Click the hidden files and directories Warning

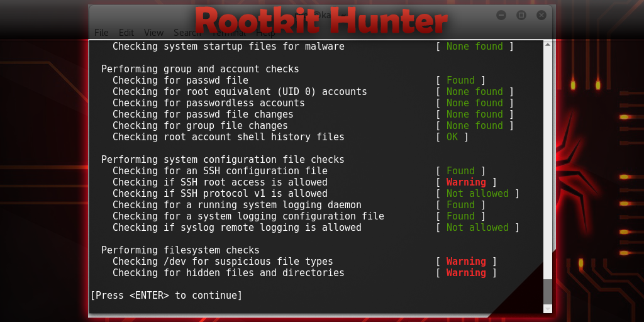click(x=466, y=273)
